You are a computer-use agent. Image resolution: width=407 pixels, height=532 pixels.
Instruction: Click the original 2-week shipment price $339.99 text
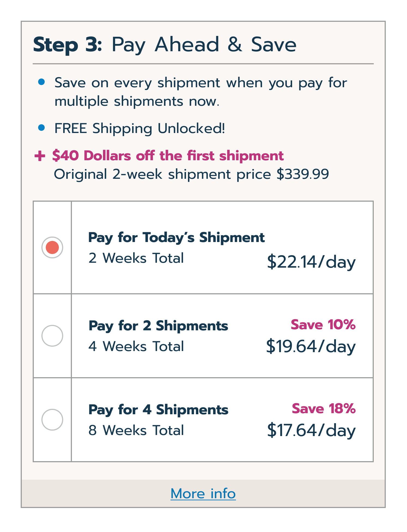tap(191, 174)
